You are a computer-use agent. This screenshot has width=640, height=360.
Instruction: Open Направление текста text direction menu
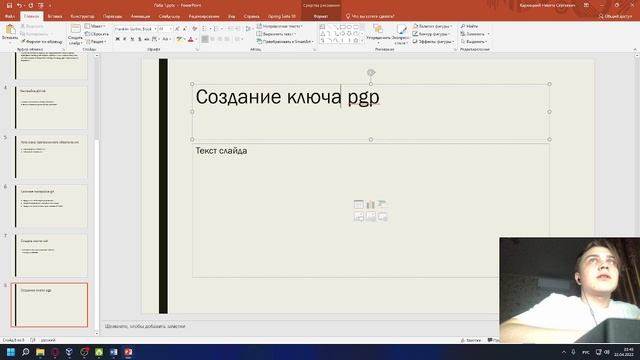point(280,26)
